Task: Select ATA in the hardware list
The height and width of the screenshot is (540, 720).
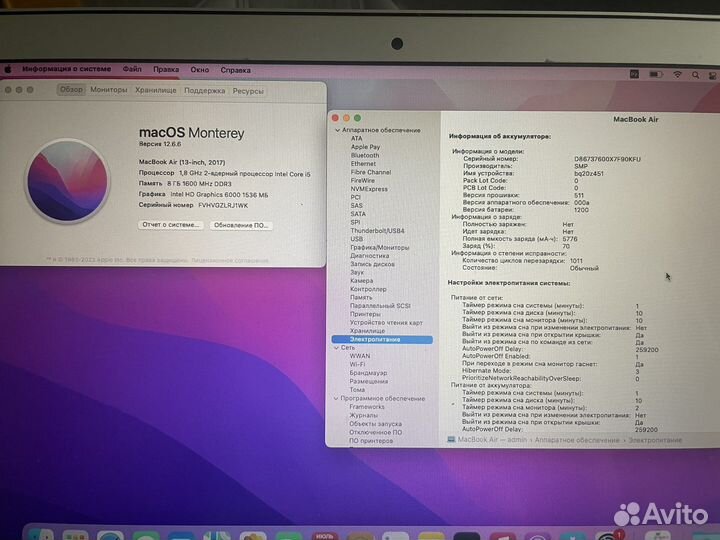Action: click(x=357, y=138)
